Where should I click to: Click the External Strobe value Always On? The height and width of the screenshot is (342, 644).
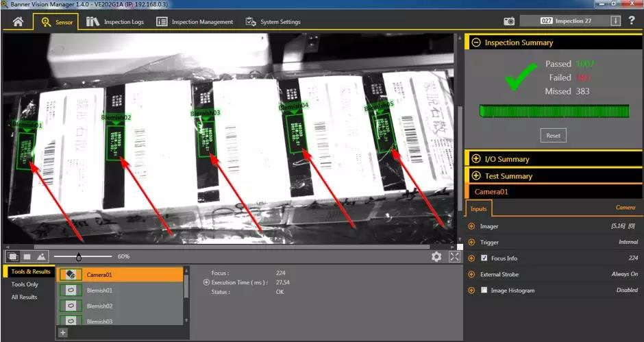coord(625,274)
